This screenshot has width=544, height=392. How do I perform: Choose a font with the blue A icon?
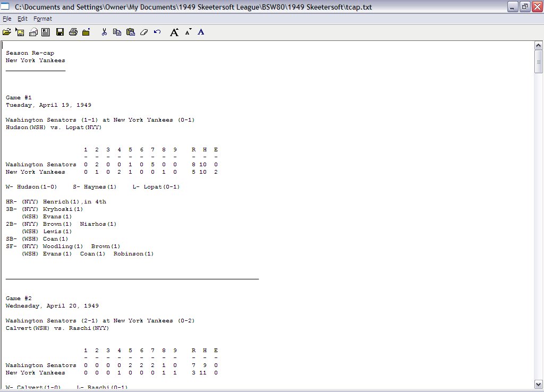pyautogui.click(x=201, y=32)
